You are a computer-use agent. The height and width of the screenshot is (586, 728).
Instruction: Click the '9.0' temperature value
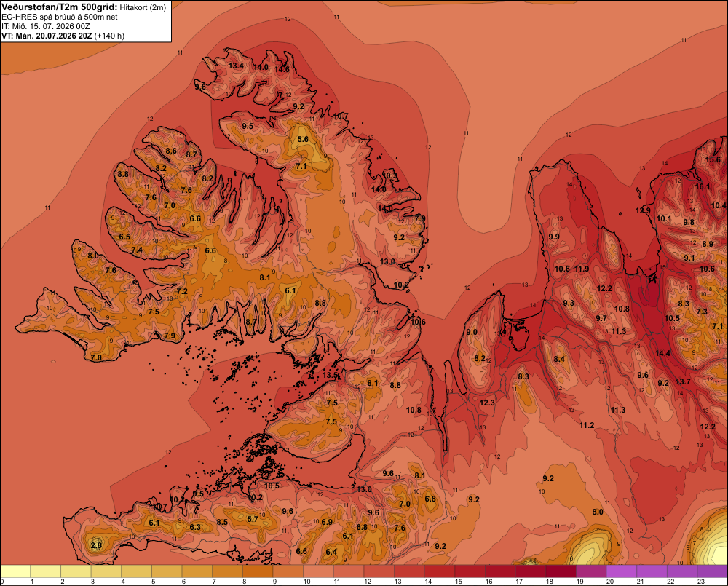472,332
